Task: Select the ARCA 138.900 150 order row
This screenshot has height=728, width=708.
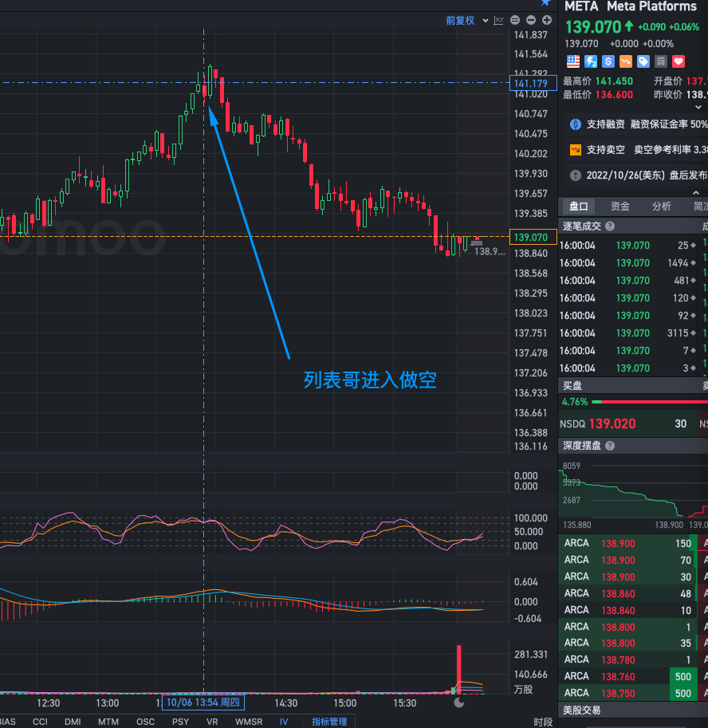Action: 627,543
